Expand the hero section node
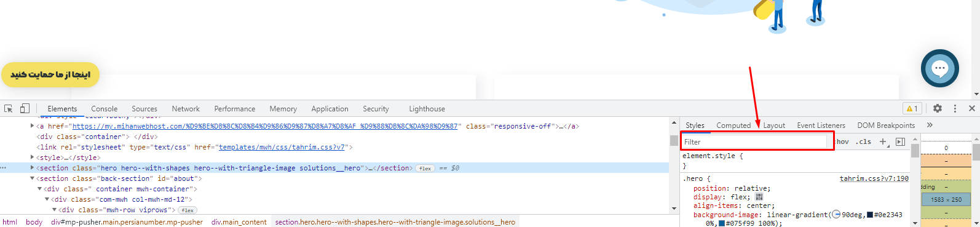Screen dimensions: 980x227 pos(33,168)
